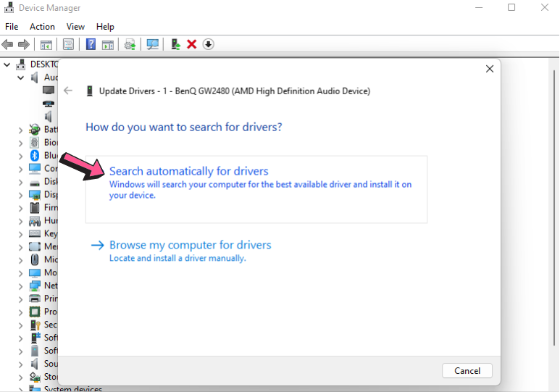Viewport: 560px width, 392px height.
Task: Click Scan for hardware changes monitor icon
Action: (x=153, y=45)
